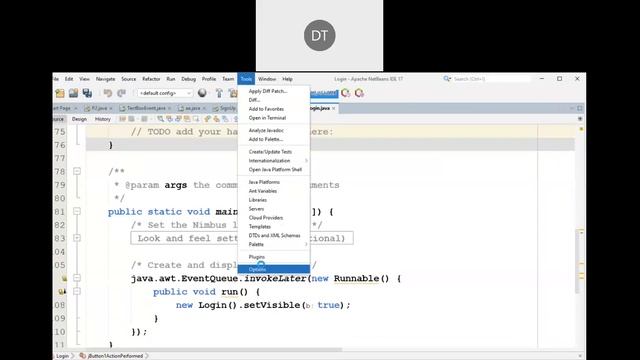The width and height of the screenshot is (640, 360).
Task: Click Add to Palette menu entry
Action: tap(273, 139)
